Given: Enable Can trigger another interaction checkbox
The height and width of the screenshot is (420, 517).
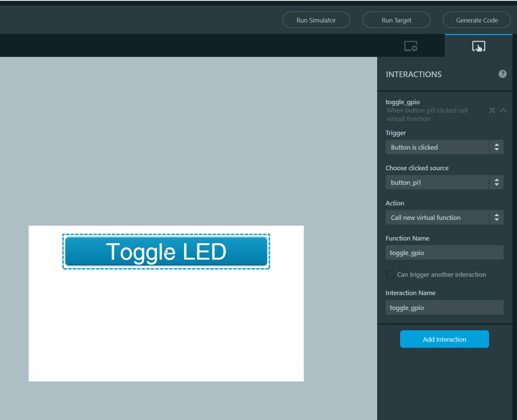Looking at the screenshot, I should coord(390,275).
